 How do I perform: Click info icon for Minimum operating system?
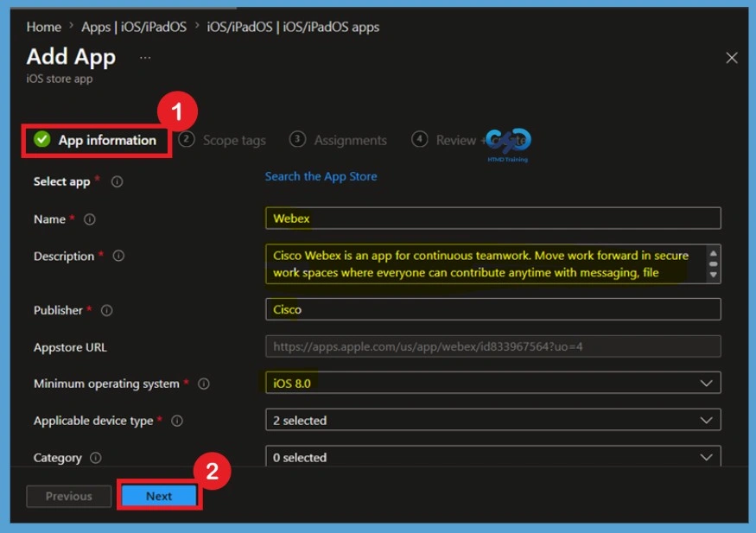(204, 384)
